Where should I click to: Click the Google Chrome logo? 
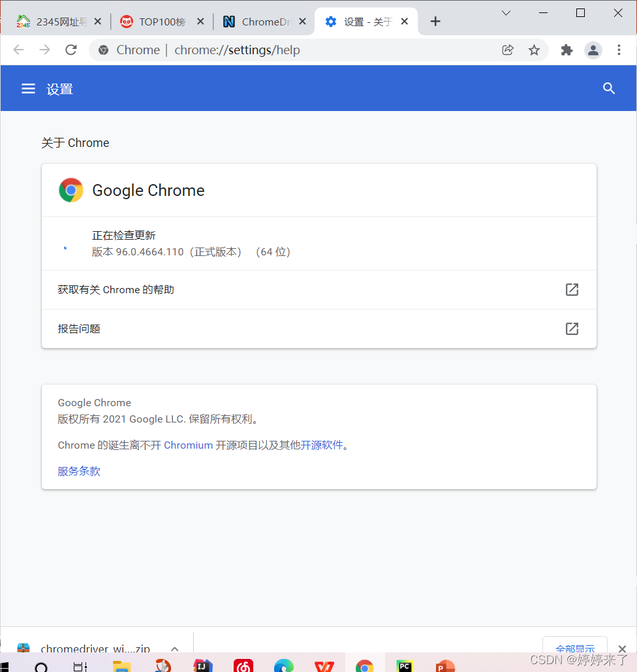click(x=71, y=190)
